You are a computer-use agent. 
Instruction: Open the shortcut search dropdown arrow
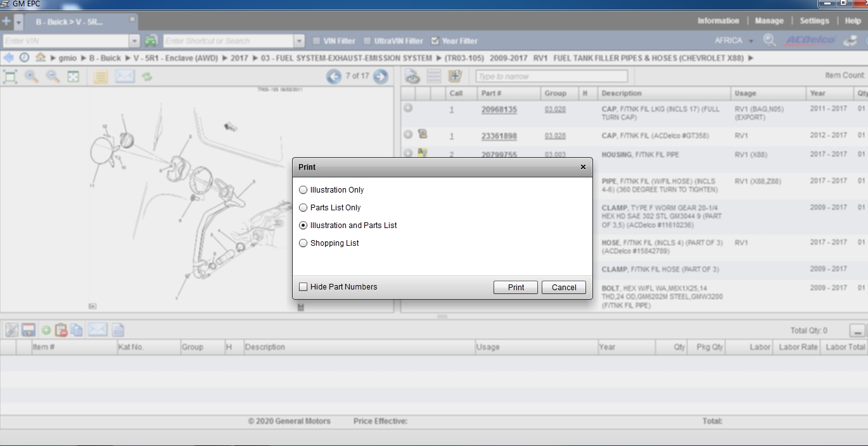(299, 41)
